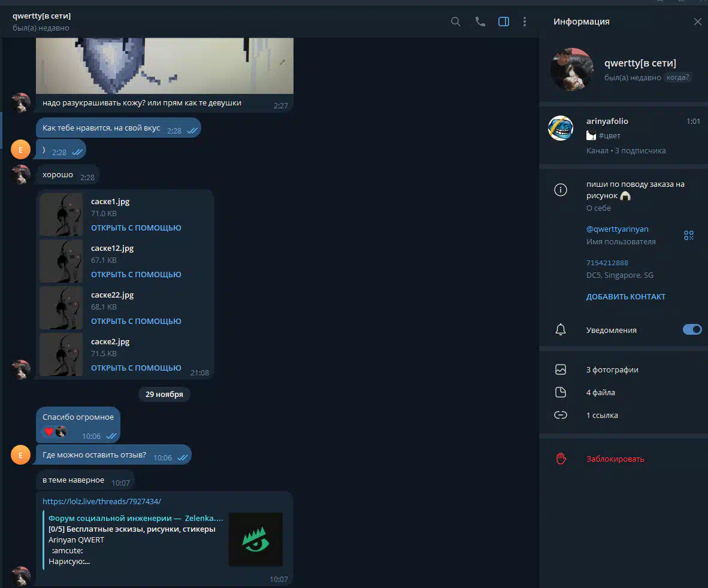The width and height of the screenshot is (708, 588).
Task: Toggle the Уведомления notifications switch
Action: [x=692, y=329]
